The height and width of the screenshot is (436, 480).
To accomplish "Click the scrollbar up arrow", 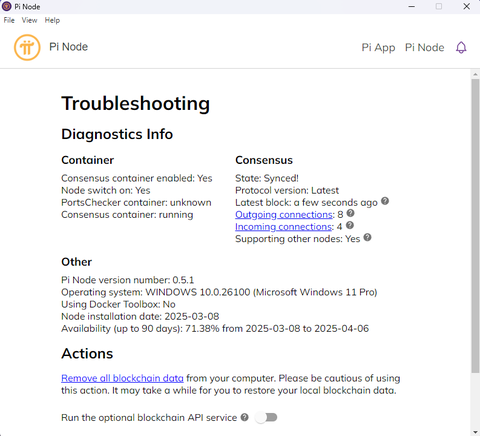I will (475, 74).
